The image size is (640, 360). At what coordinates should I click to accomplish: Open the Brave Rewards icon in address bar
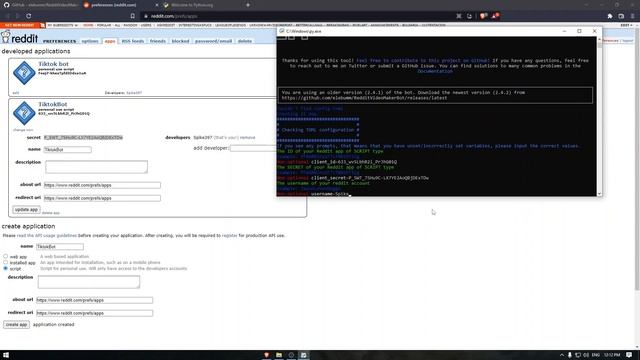[x=494, y=16]
